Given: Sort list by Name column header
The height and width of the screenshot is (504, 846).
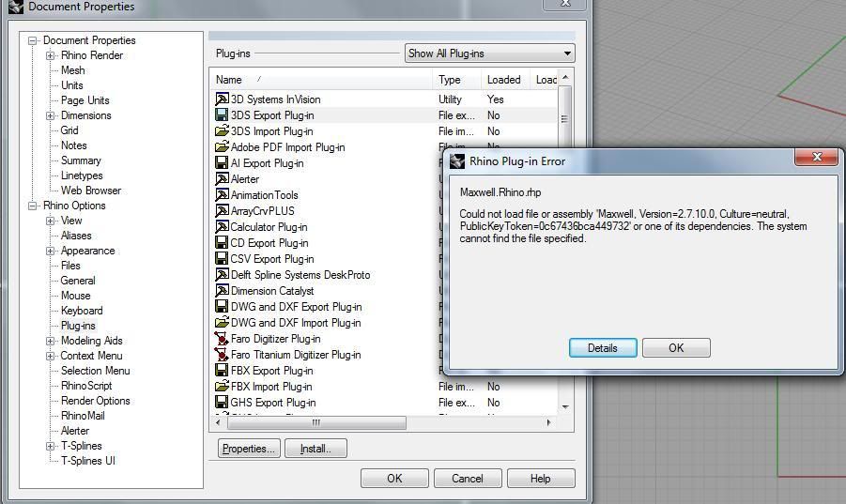Looking at the screenshot, I should [321, 80].
